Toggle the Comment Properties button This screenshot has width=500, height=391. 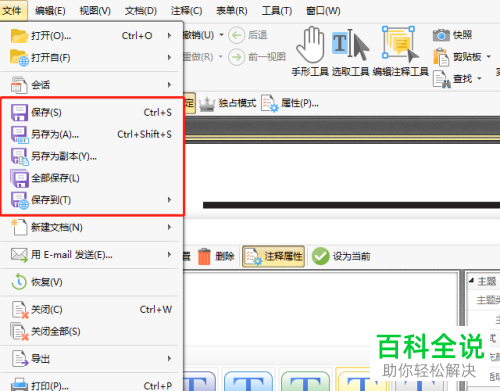click(273, 256)
